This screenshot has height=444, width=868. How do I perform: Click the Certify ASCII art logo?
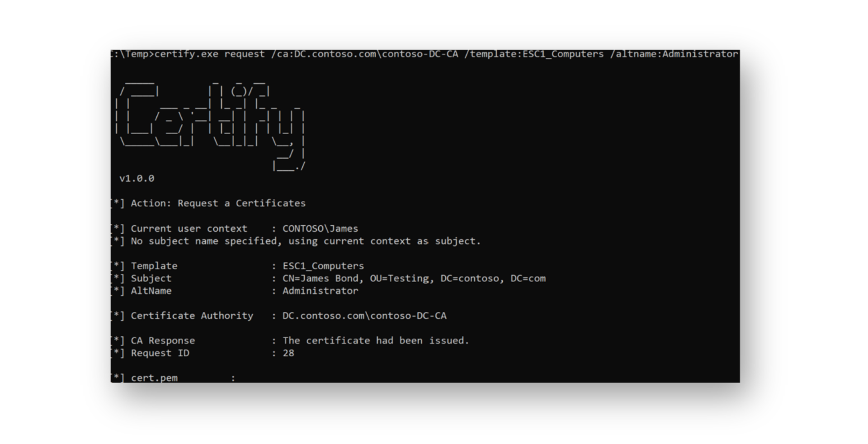(x=211, y=124)
